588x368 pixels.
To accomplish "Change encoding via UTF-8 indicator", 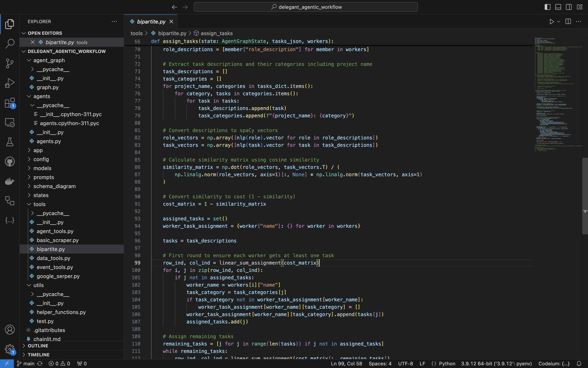I will [x=405, y=363].
